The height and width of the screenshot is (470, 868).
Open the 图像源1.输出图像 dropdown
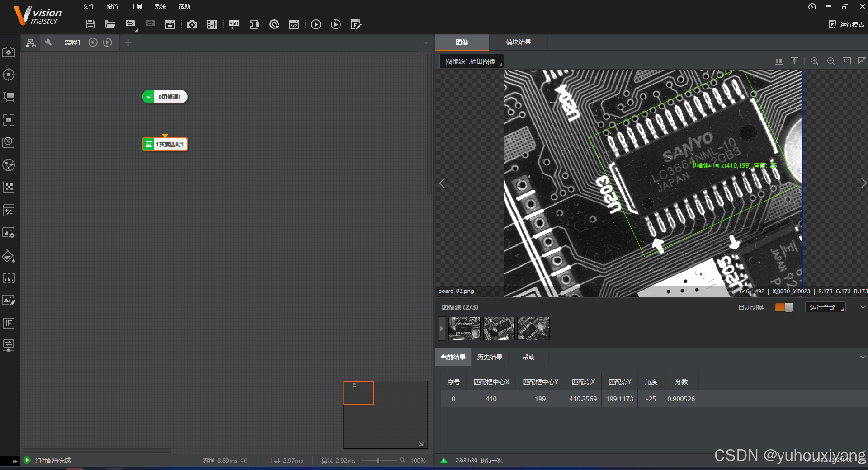coord(472,61)
